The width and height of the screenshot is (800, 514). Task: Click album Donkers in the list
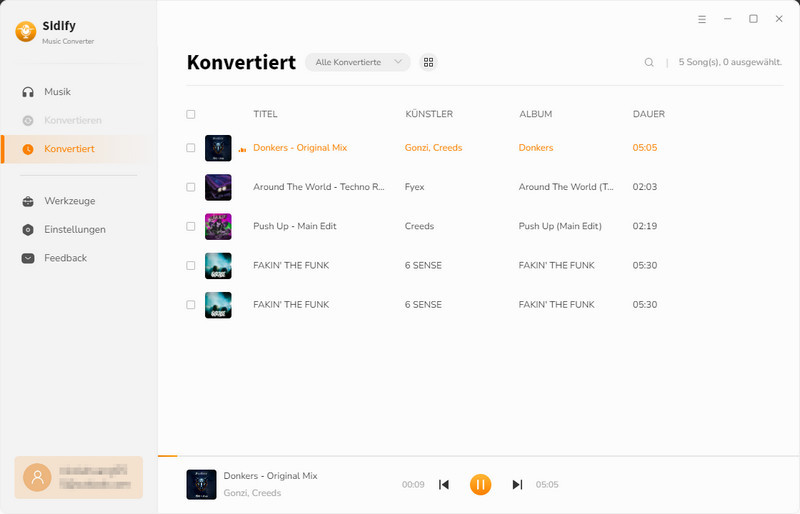(536, 148)
